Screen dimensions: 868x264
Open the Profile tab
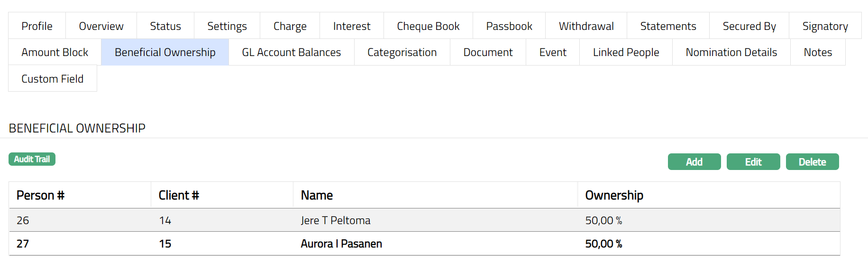(x=37, y=26)
